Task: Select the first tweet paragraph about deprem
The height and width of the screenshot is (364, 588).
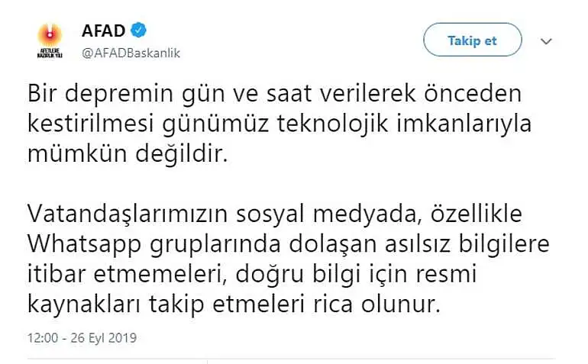Action: point(279,124)
